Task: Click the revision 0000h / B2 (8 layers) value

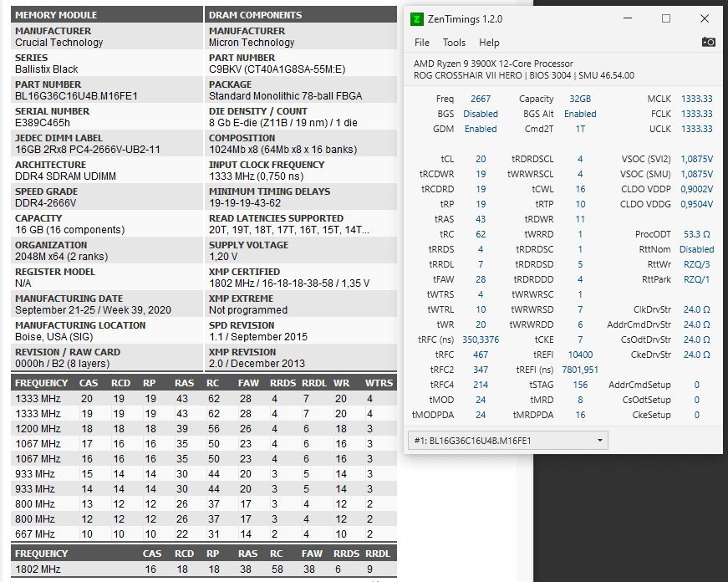Action: point(62,364)
